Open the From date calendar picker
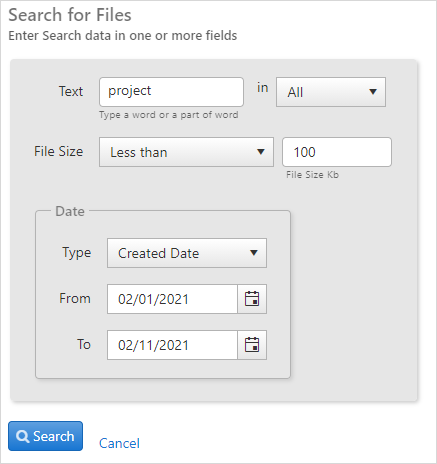 (x=252, y=299)
